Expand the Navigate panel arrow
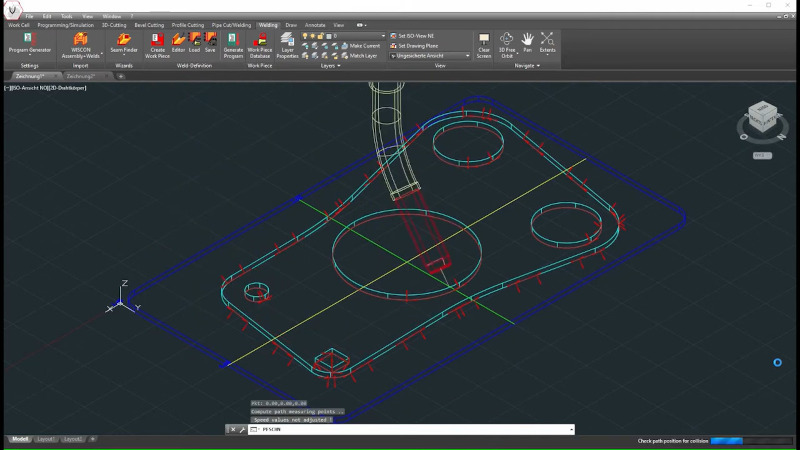The image size is (800, 450). (538, 66)
